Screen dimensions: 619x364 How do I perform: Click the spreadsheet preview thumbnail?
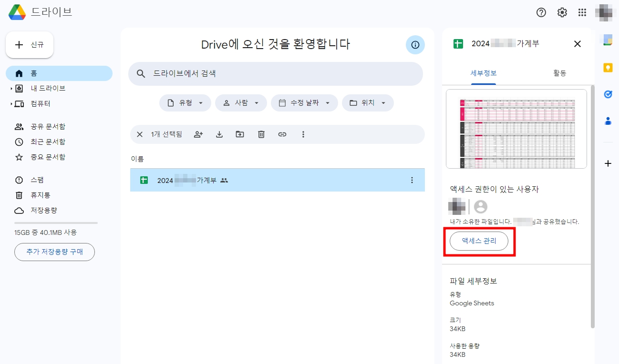click(x=516, y=129)
